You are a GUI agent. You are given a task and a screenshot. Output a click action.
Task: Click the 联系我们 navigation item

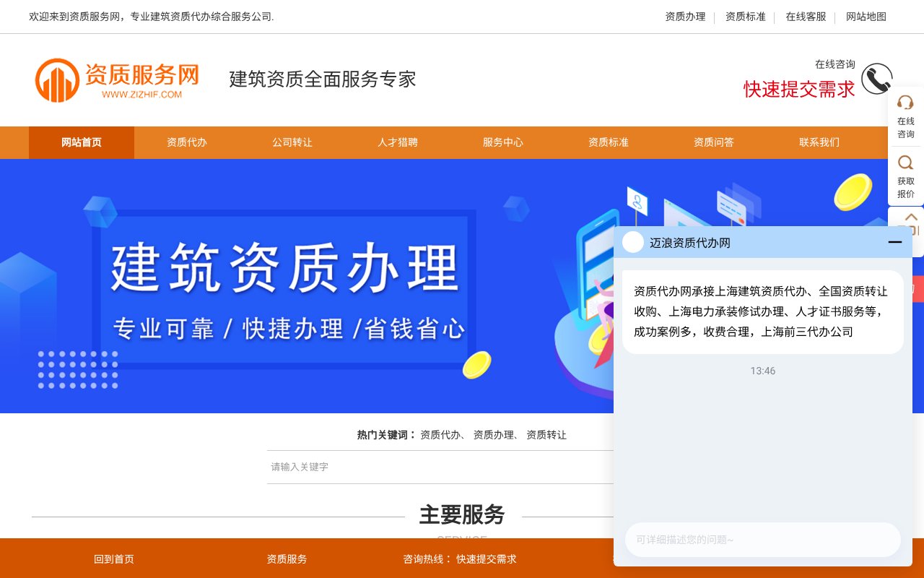(x=819, y=142)
